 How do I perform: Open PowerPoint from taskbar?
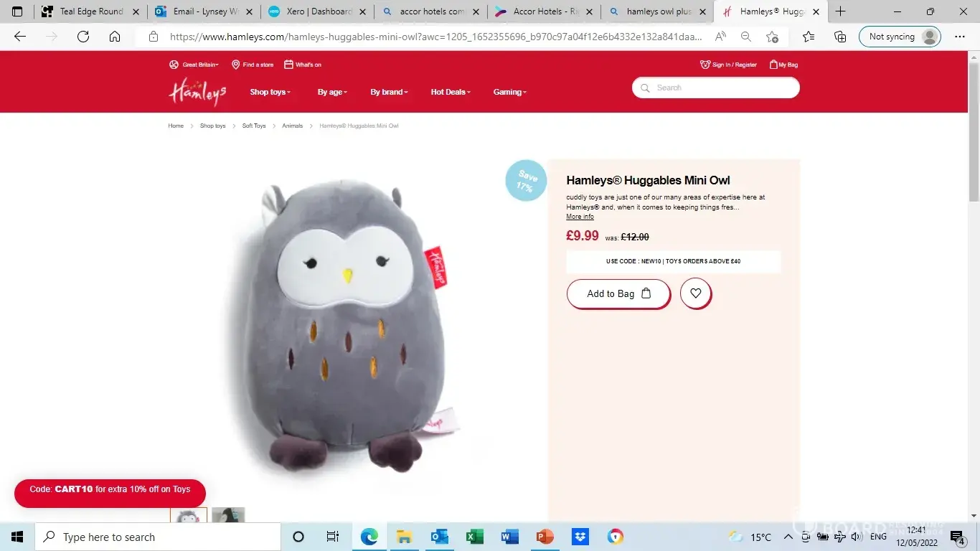[545, 537]
